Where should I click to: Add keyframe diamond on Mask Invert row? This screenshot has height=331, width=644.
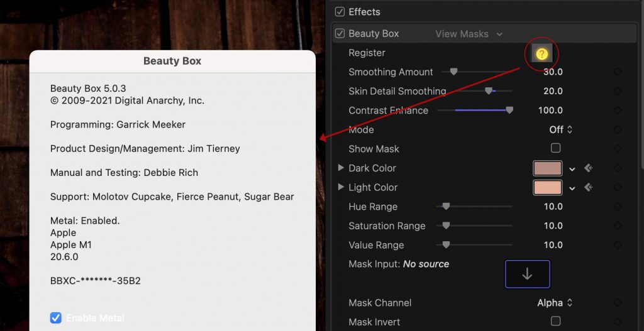pos(618,322)
